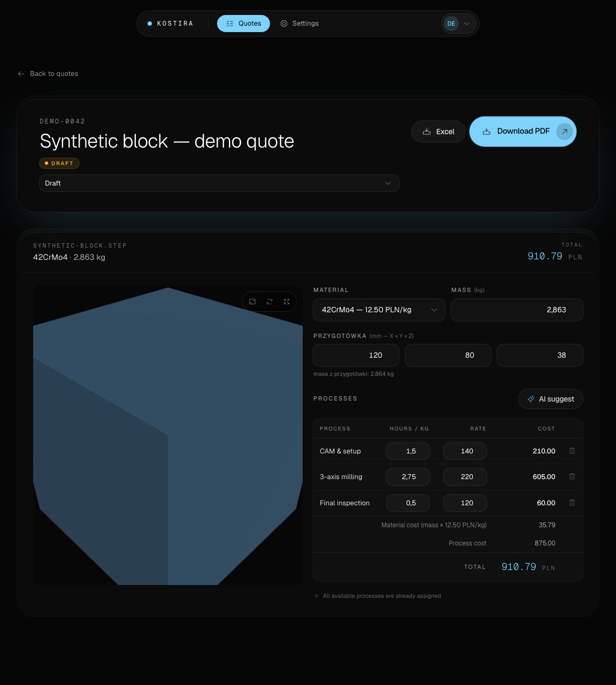The image size is (616, 685).
Task: Click the stock X dimension field 120
Action: [x=356, y=355]
